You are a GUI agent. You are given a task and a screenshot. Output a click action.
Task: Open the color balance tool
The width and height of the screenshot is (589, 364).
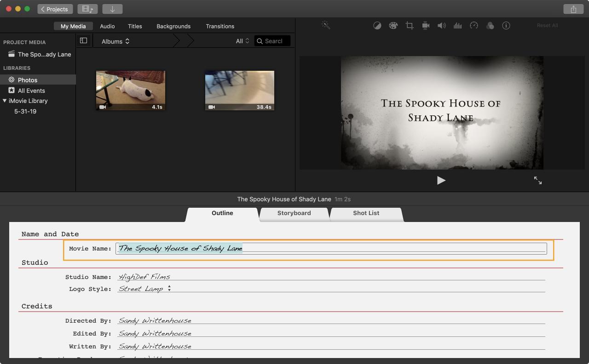(377, 26)
